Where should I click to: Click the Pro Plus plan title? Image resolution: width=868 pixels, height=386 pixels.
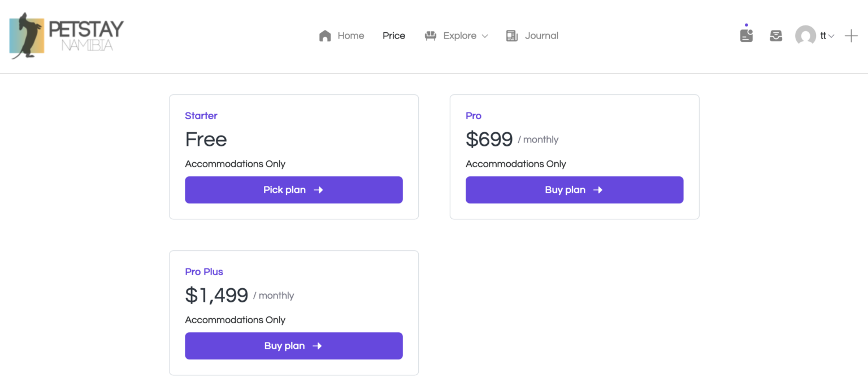(x=204, y=272)
